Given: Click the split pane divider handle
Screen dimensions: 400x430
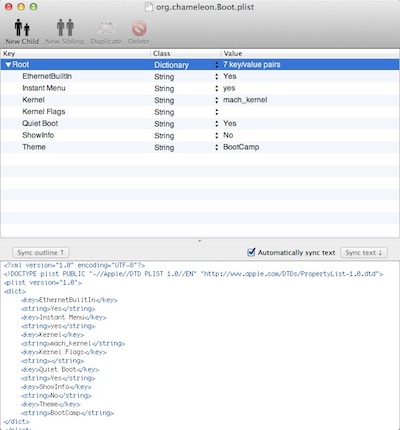Looking at the screenshot, I should click(200, 240).
